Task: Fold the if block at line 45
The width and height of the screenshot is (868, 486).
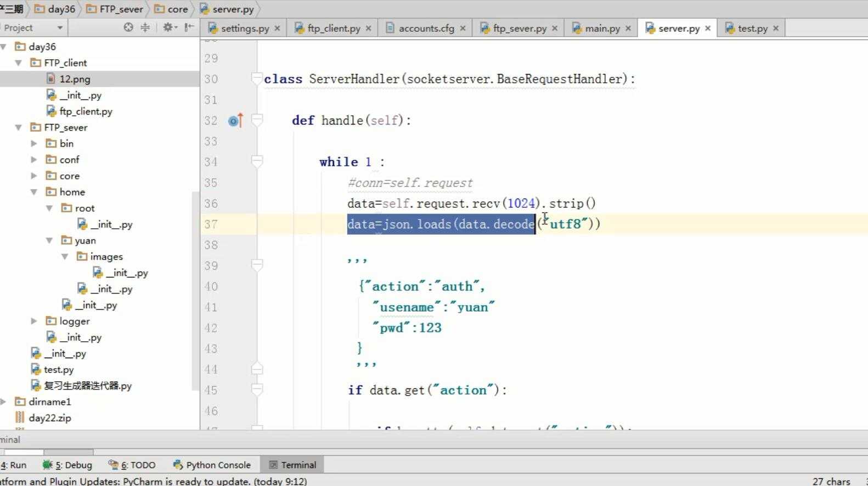Action: (257, 390)
